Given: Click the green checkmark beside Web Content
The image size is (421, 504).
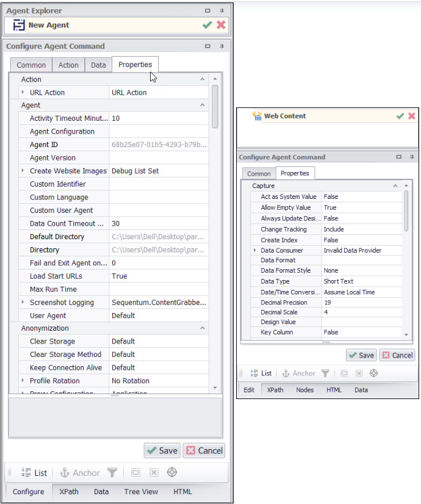Looking at the screenshot, I should pos(400,116).
